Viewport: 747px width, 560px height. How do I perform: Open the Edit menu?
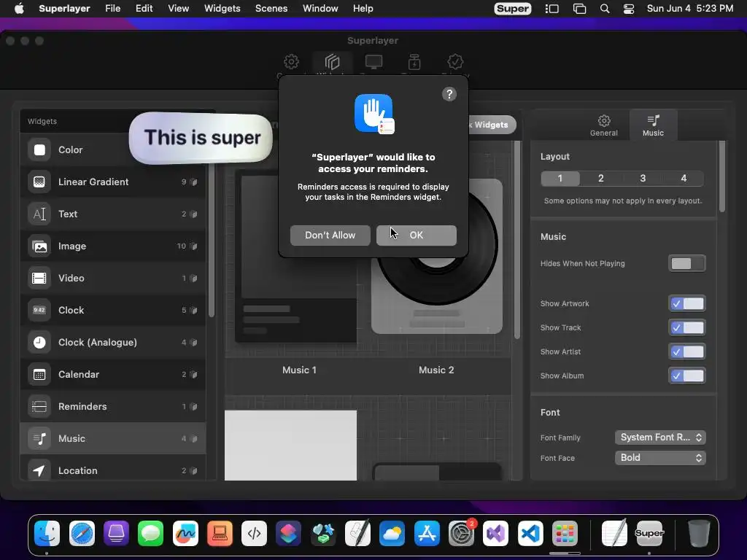tap(144, 9)
